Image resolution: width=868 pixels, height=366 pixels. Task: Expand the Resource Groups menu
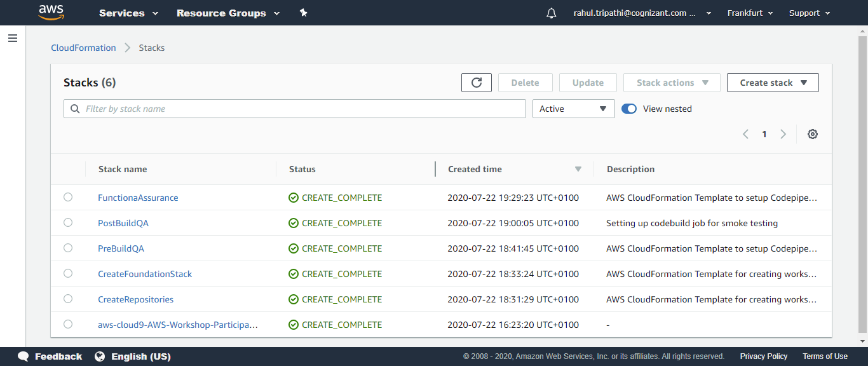(x=228, y=13)
